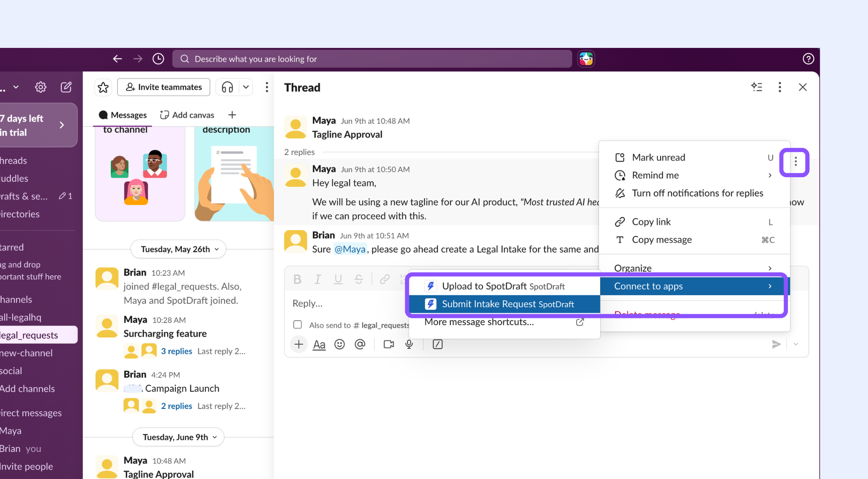
Task: Open slash command shortcuts icon
Action: tap(438, 345)
